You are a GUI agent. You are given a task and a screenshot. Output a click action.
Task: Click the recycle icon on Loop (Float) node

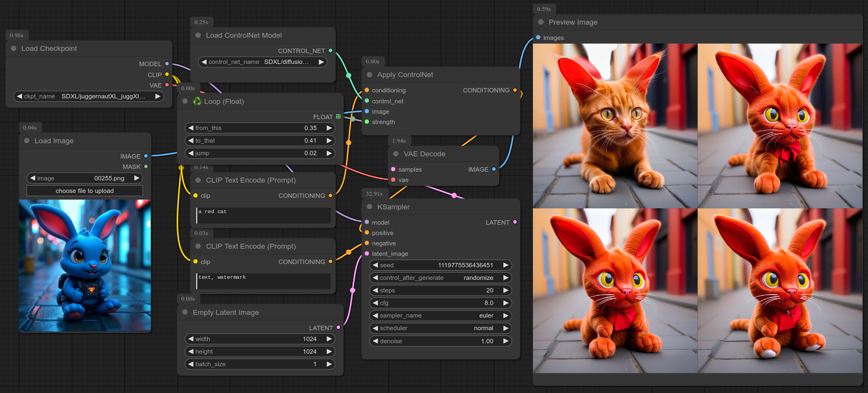coord(197,101)
